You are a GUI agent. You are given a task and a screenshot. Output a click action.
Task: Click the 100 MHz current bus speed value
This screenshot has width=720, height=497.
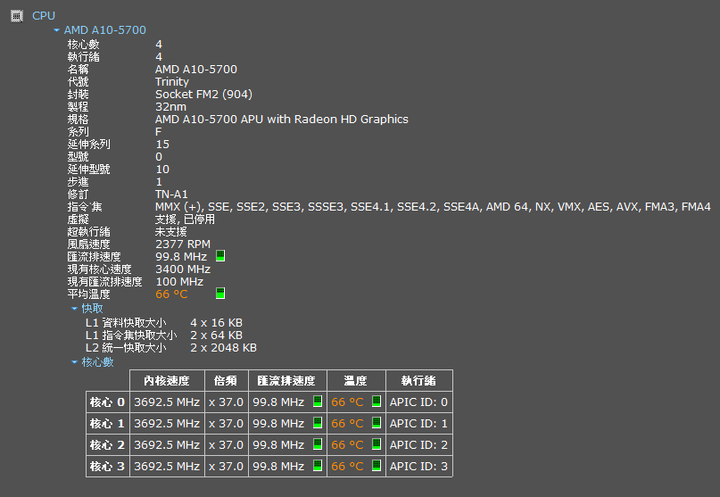pyautogui.click(x=179, y=282)
